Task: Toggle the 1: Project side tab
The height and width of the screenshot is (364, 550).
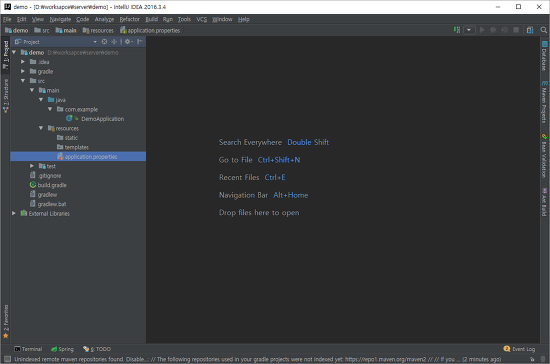Action: click(6, 55)
